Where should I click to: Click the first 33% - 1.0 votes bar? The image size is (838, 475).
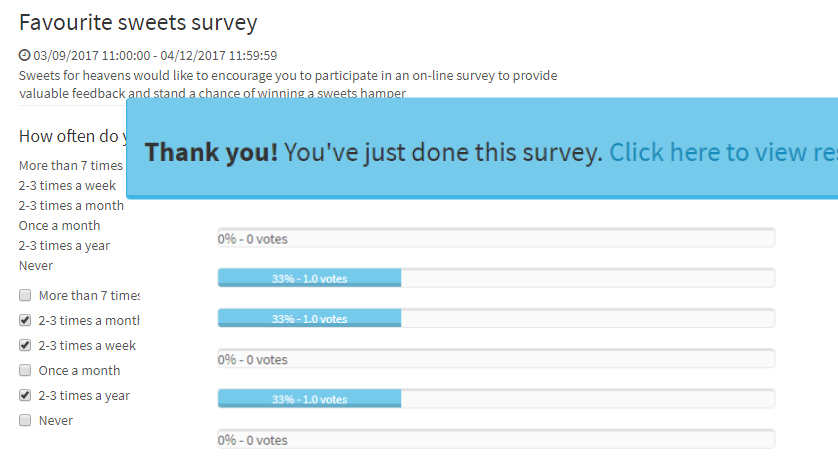pos(496,278)
